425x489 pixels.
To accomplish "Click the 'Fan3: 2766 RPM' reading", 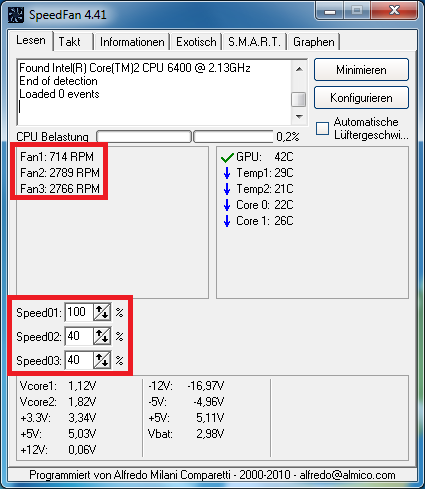I will 60,189.
